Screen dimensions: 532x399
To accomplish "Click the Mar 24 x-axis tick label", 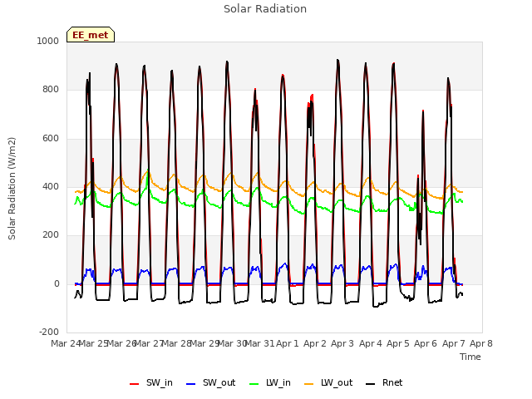I will (65, 343).
